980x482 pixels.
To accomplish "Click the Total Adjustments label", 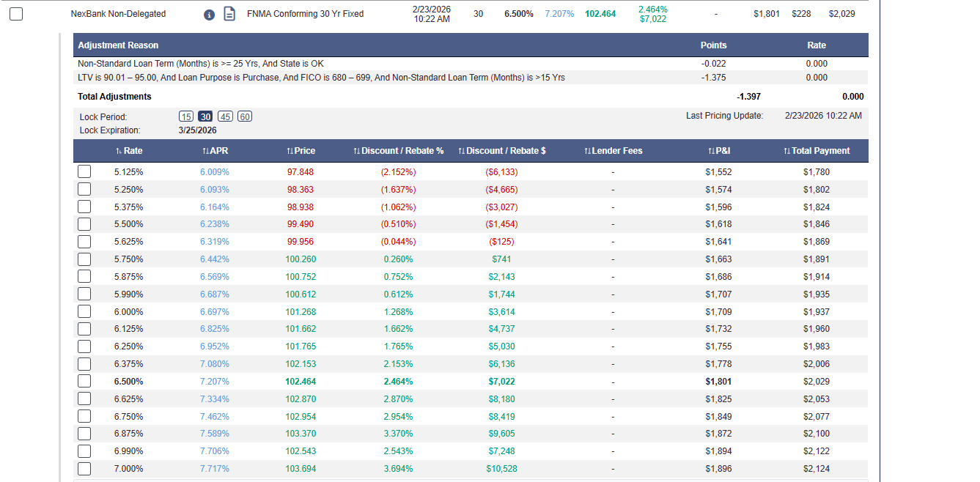I will (114, 97).
